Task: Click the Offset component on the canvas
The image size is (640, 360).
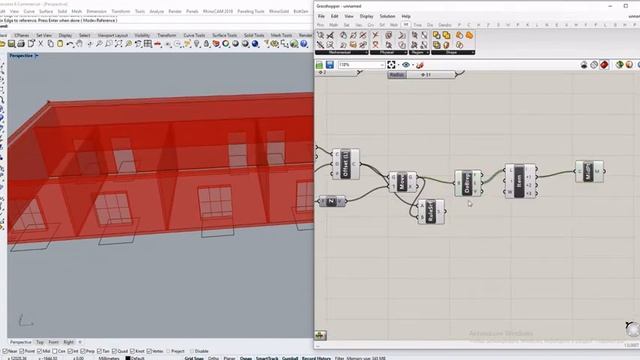Action: [x=346, y=164]
